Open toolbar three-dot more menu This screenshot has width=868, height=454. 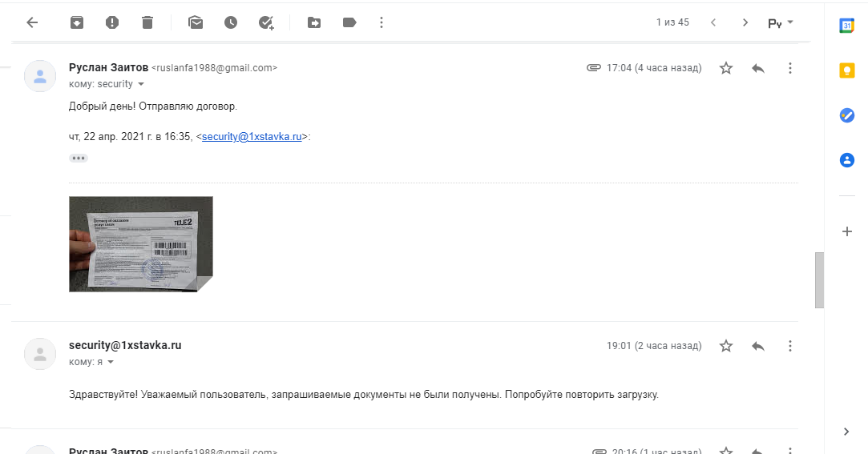[x=382, y=22]
